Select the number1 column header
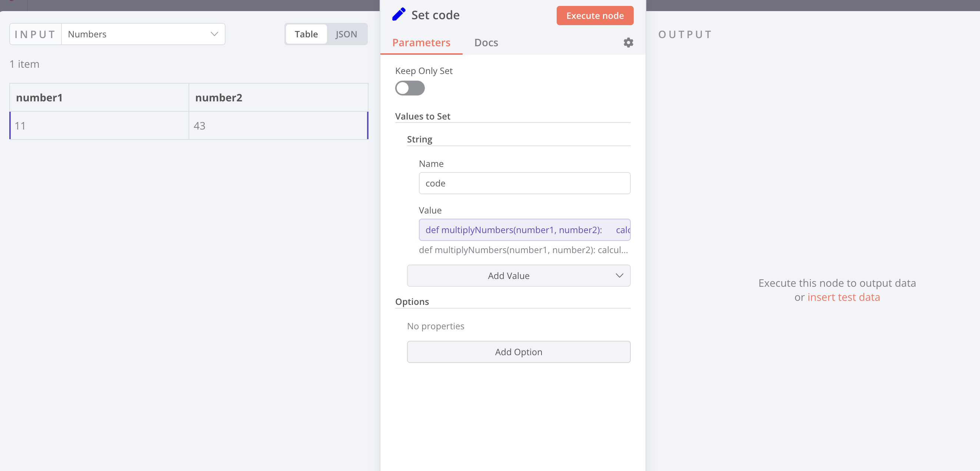The image size is (980, 471). tap(39, 98)
